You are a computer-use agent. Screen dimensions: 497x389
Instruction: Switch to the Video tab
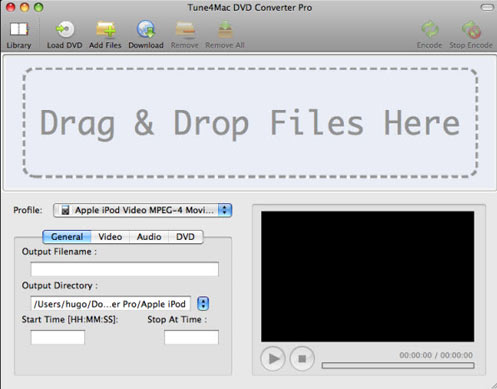point(110,237)
